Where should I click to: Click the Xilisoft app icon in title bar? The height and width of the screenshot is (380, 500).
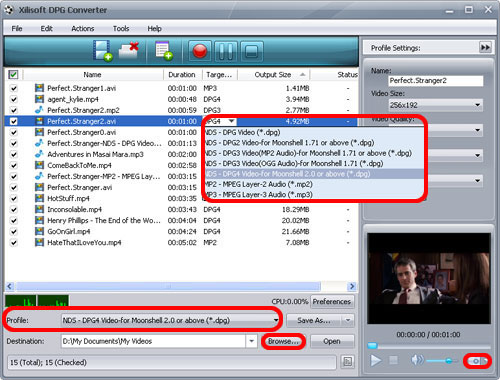click(x=9, y=10)
